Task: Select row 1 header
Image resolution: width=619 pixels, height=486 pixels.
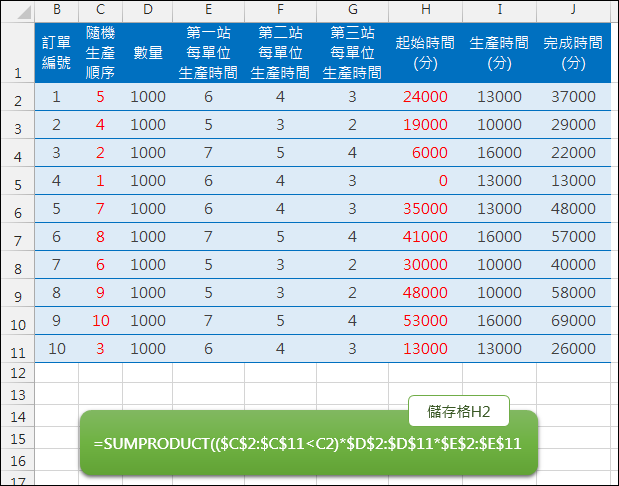Action: click(18, 53)
